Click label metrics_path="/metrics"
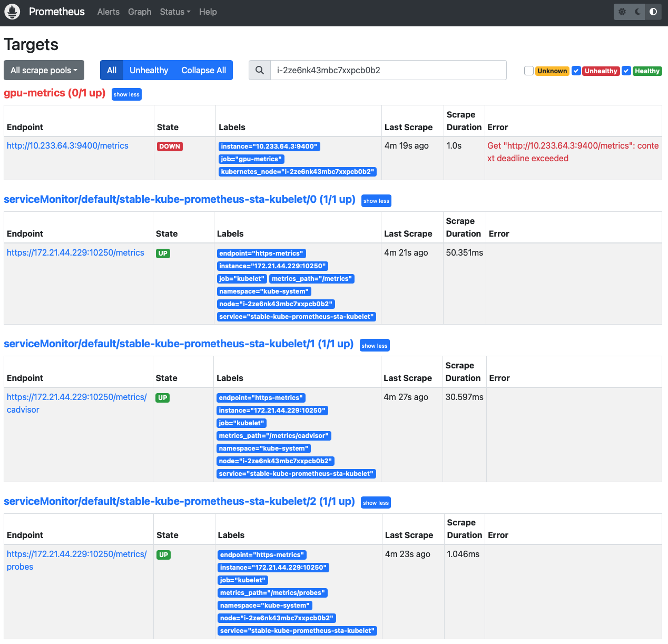Screen dimensions: 668x644 [x=312, y=279]
